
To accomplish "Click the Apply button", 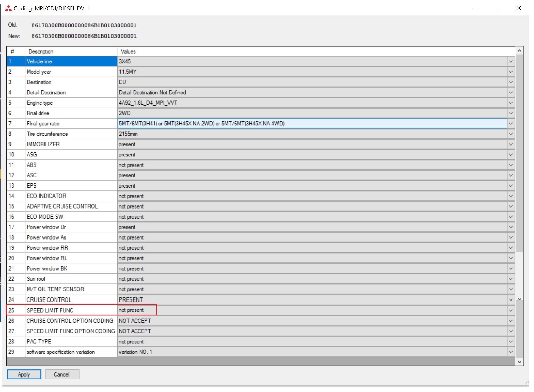I will point(24,374).
